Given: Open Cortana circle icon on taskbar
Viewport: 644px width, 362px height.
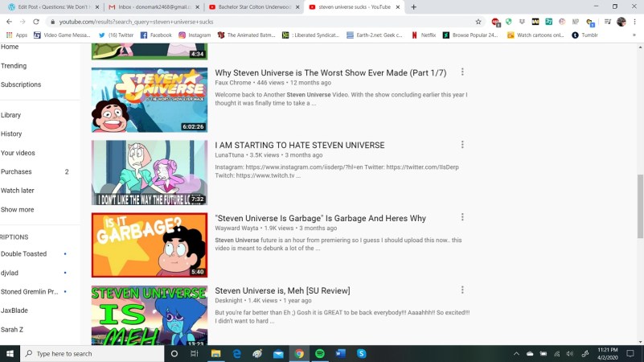Looking at the screenshot, I should pyautogui.click(x=174, y=353).
